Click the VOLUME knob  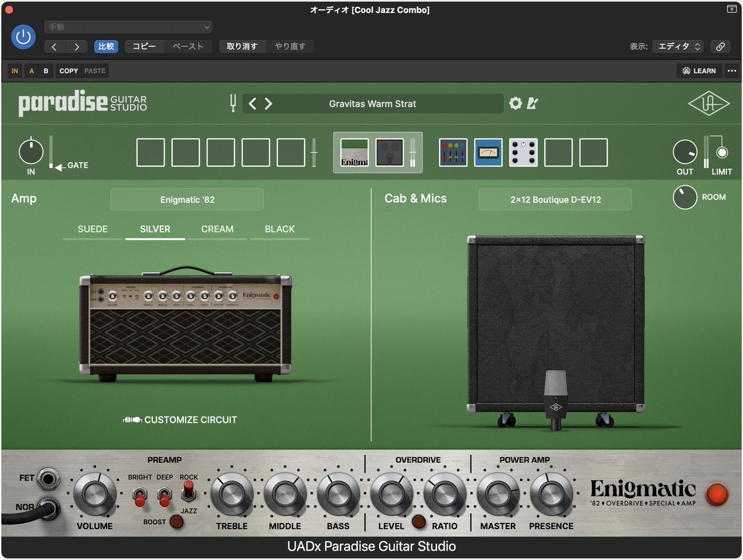point(95,495)
